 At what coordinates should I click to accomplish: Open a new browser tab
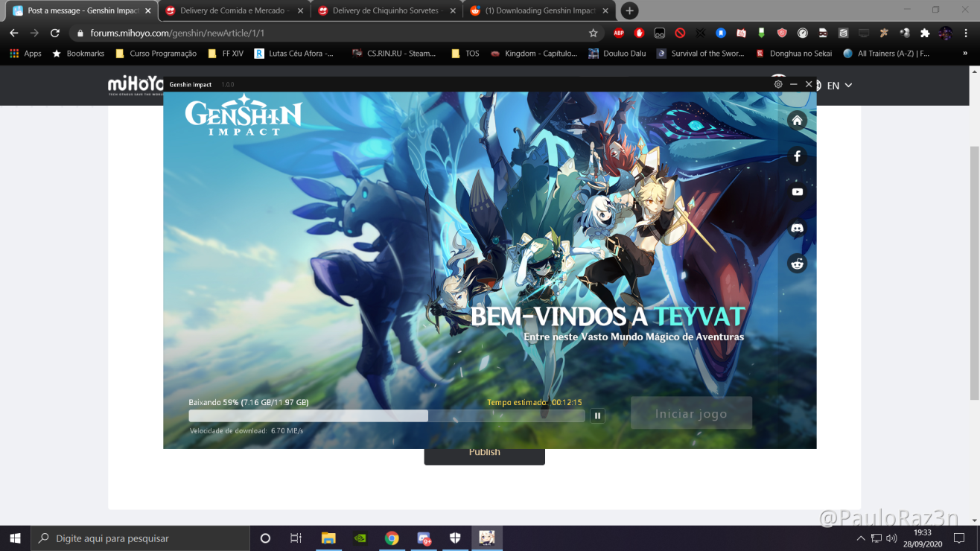(x=629, y=11)
